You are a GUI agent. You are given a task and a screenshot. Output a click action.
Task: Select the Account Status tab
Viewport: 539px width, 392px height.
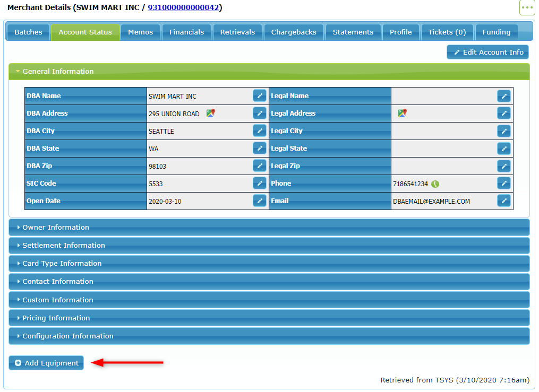(85, 32)
